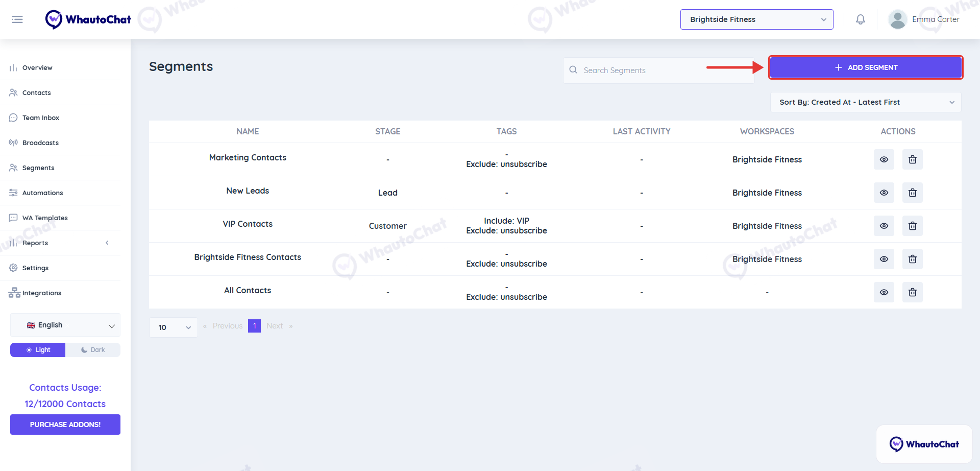Click the NAME column header
This screenshot has height=471, width=980.
[x=248, y=131]
